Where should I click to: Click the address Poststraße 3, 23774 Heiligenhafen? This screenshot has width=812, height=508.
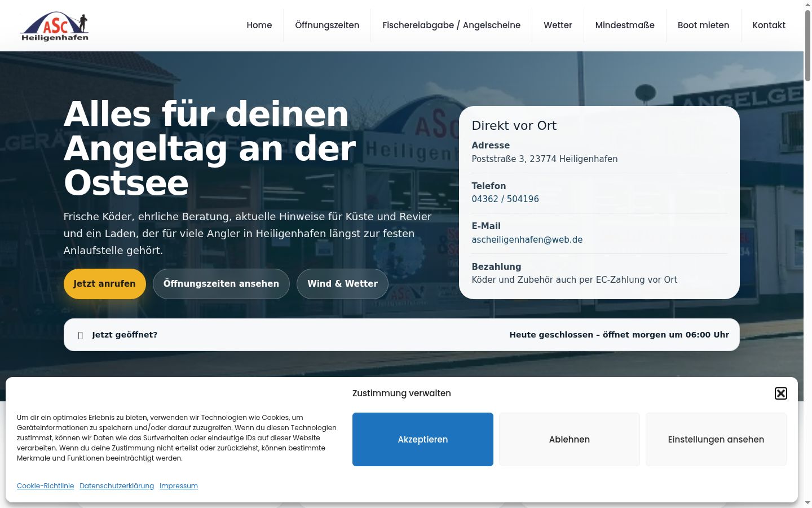click(545, 159)
